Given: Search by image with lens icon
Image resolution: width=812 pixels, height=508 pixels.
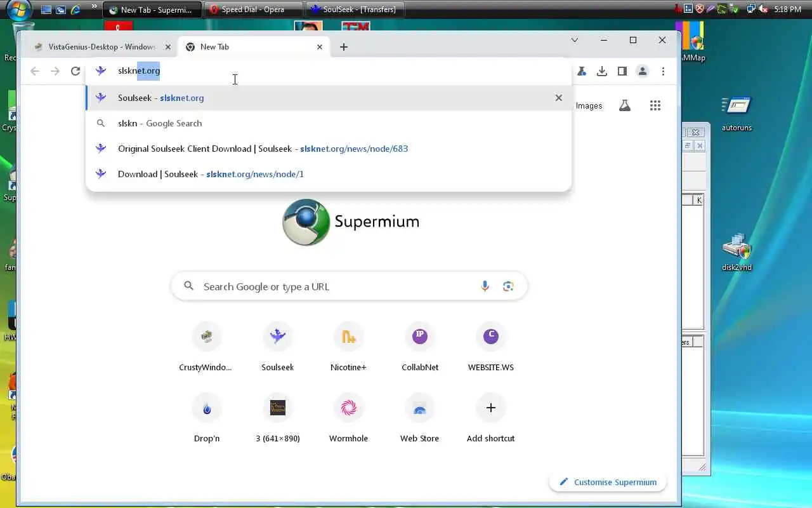Looking at the screenshot, I should click(x=508, y=286).
